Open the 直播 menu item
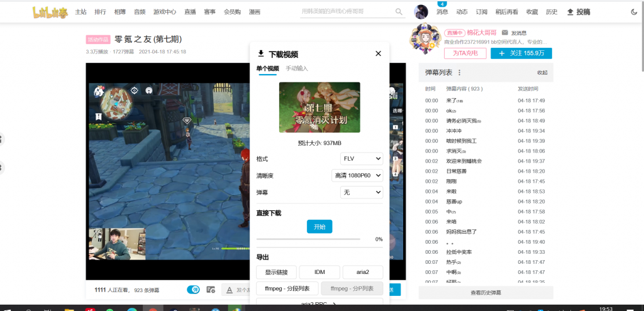Viewport: 644px width, 311px height. coord(190,12)
